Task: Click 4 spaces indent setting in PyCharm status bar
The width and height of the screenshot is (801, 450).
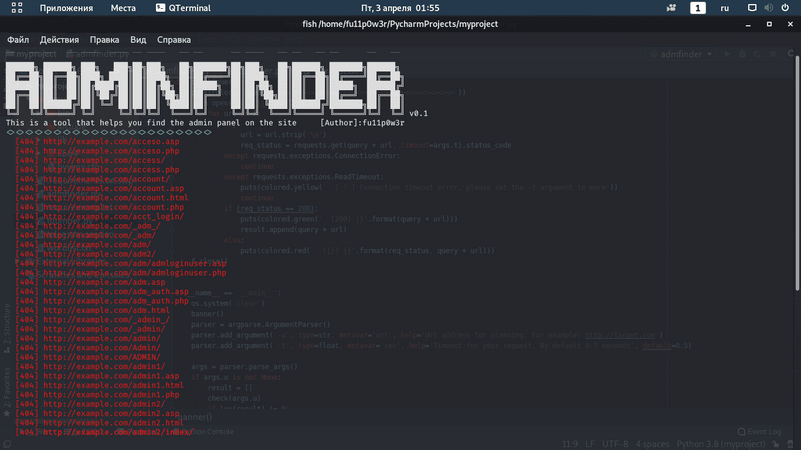Action: [x=652, y=444]
